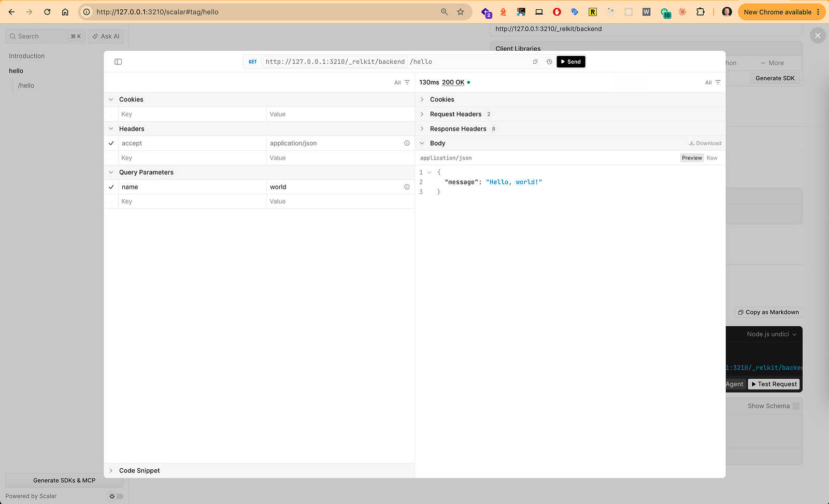Select the GET method badge
829x504 pixels.
[x=252, y=62]
